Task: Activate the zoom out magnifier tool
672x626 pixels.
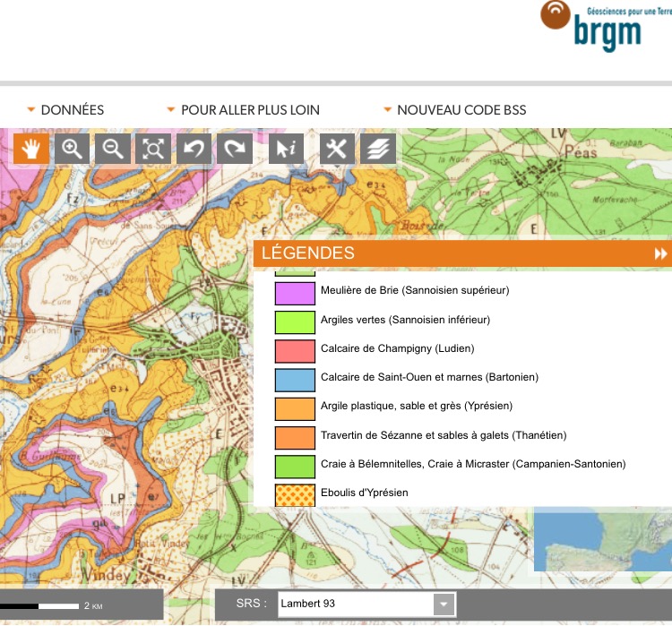Action: (113, 149)
